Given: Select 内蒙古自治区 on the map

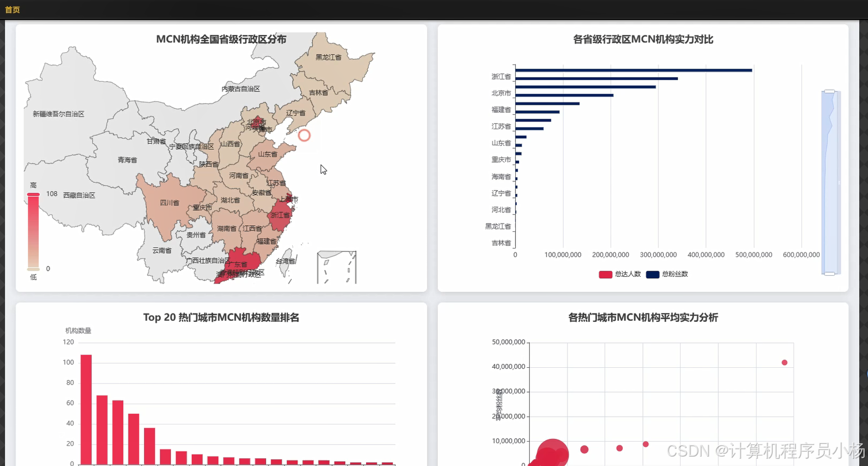Looking at the screenshot, I should [x=241, y=89].
